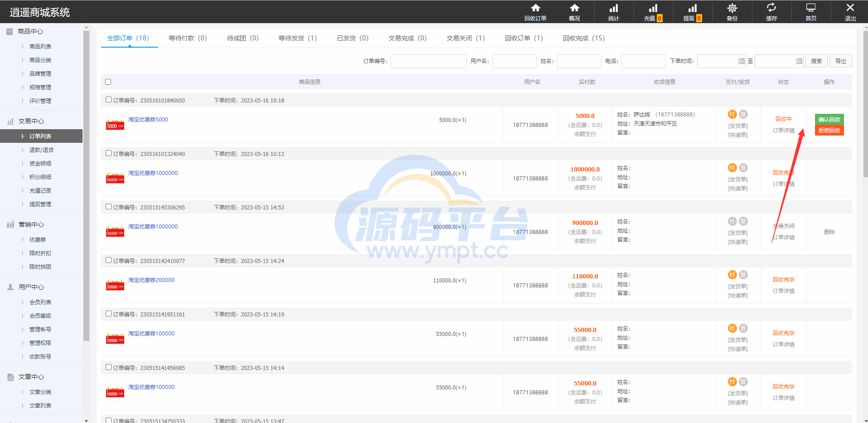Click the 用户名 input field
This screenshot has width=868, height=423.
tap(514, 61)
